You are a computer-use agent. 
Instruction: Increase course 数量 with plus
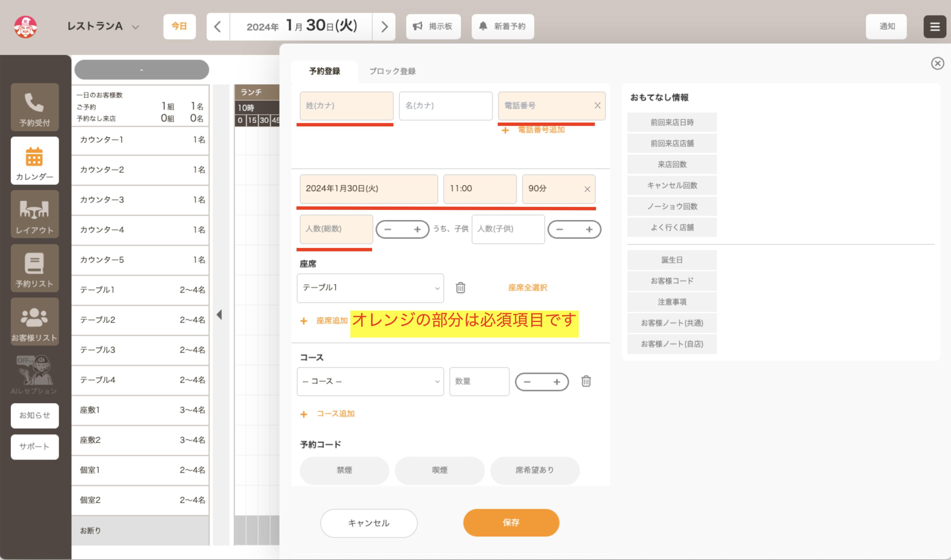tap(556, 382)
